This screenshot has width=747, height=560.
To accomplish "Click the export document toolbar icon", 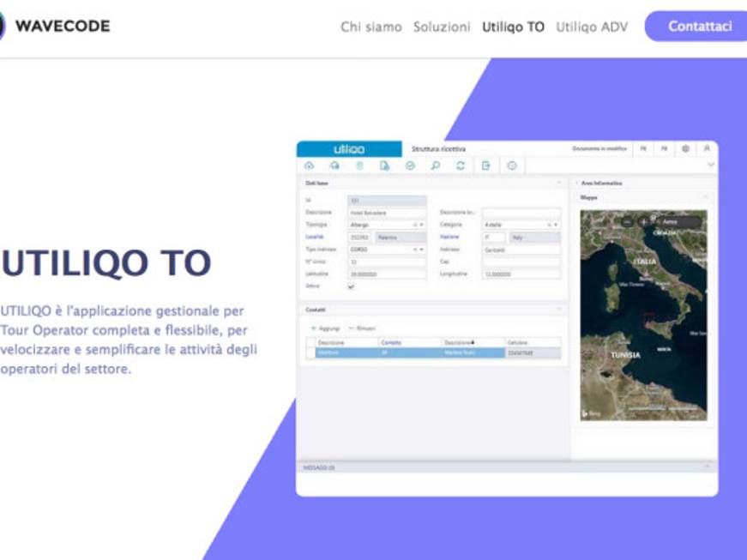I will click(x=486, y=166).
